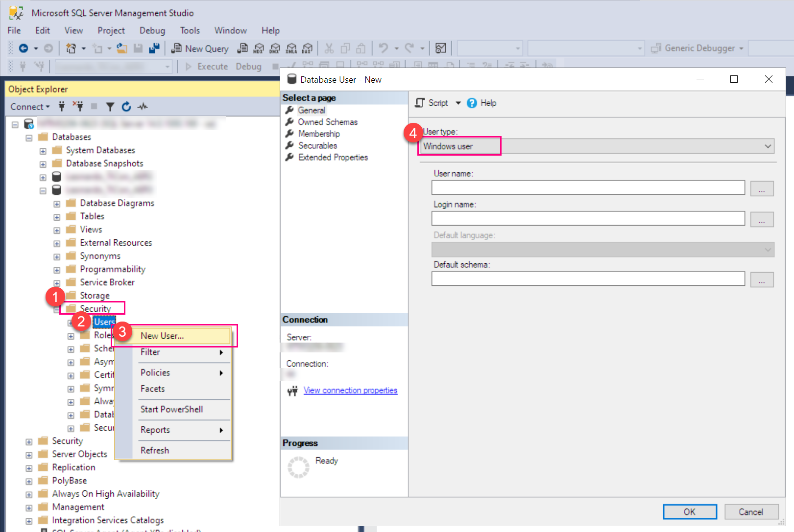Click the OK button
Image resolution: width=794 pixels, height=532 pixels.
(689, 512)
